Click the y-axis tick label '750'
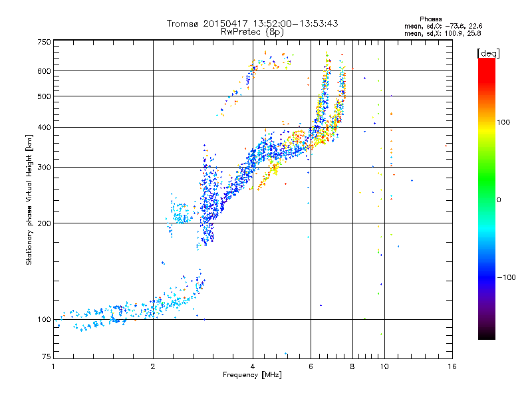Image resolution: width=532 pixels, height=399 pixels. pos(44,42)
